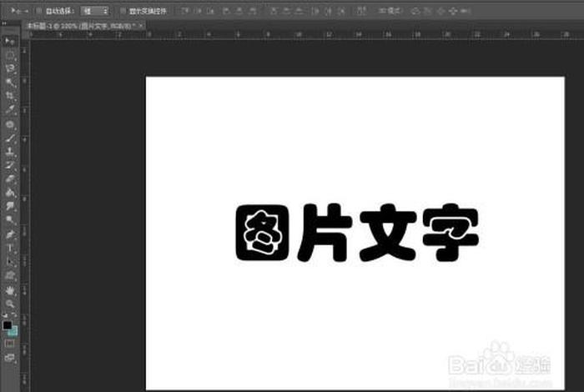584x392 pixels.
Task: Select the Path Selection tool
Action: tap(10, 262)
